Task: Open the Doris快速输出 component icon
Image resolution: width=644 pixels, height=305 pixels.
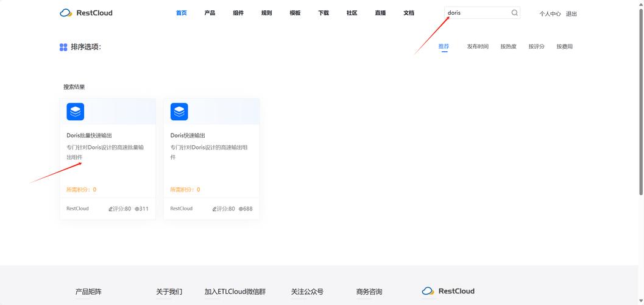Action: tap(179, 112)
